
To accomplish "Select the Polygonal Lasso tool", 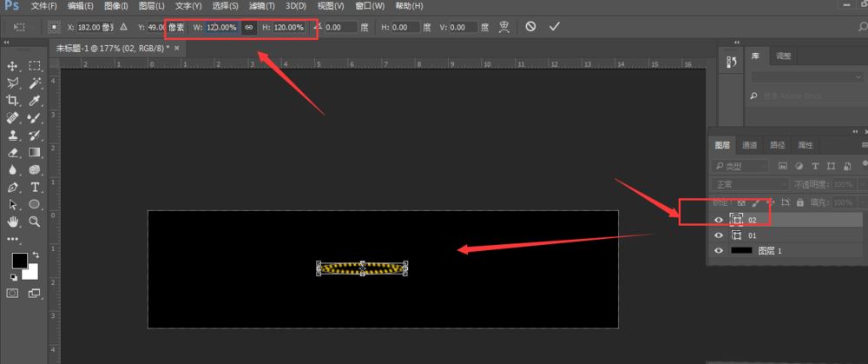I will 12,83.
